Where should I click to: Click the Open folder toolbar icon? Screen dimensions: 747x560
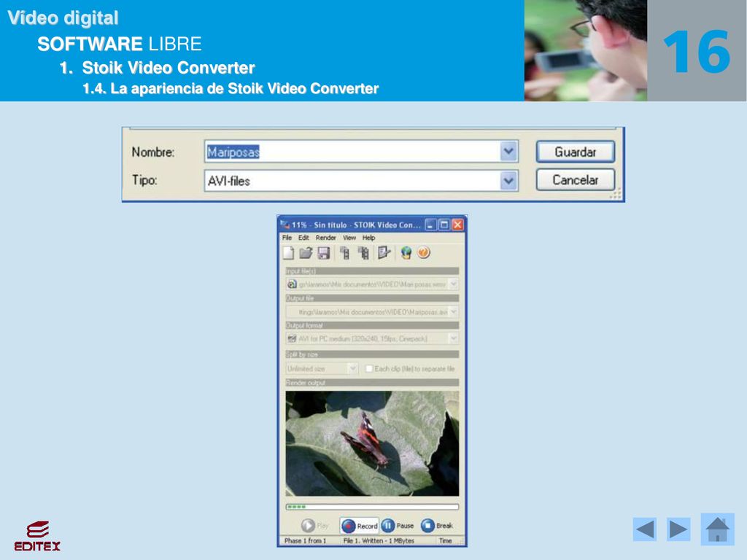click(306, 253)
